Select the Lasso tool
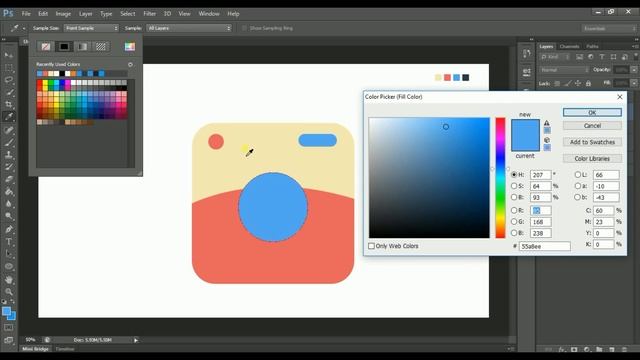640x360 pixels. click(9, 80)
